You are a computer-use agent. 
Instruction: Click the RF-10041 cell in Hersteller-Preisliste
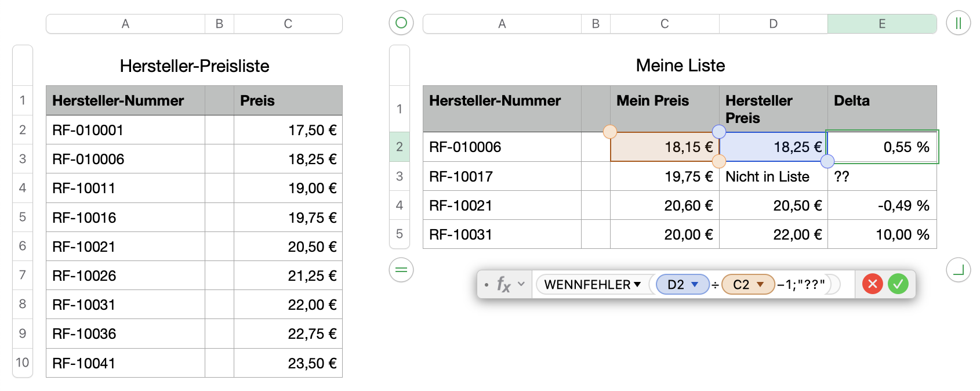pos(125,363)
